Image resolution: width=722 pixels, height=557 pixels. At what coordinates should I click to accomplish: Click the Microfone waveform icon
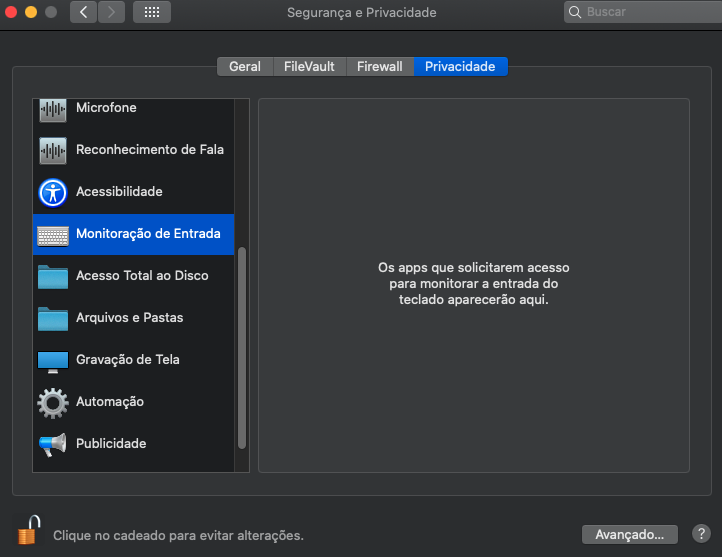pyautogui.click(x=52, y=108)
